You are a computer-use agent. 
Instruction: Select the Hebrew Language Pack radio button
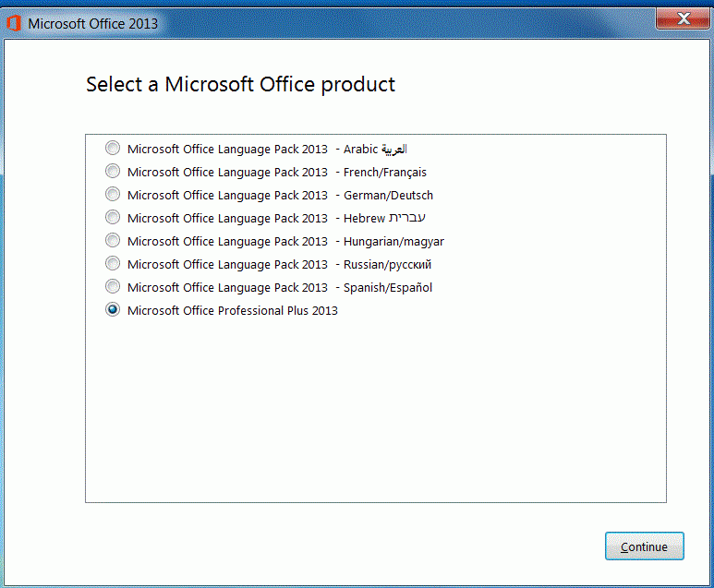point(113,217)
